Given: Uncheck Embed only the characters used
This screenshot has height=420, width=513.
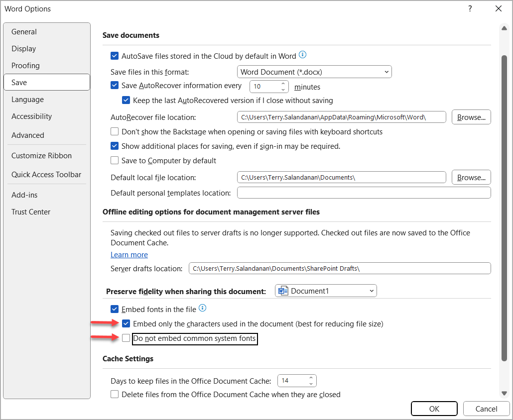Looking at the screenshot, I should click(126, 323).
